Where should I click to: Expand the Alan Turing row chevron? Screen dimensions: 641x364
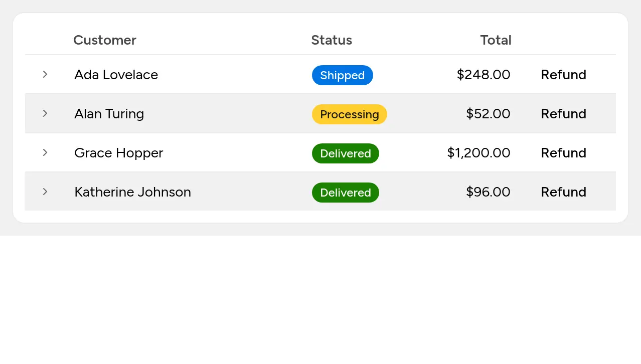point(45,113)
